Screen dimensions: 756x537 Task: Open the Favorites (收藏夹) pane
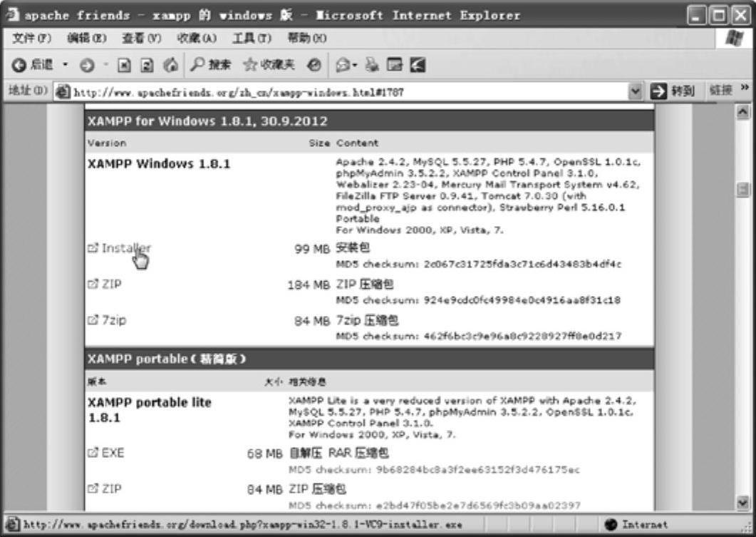tap(269, 65)
